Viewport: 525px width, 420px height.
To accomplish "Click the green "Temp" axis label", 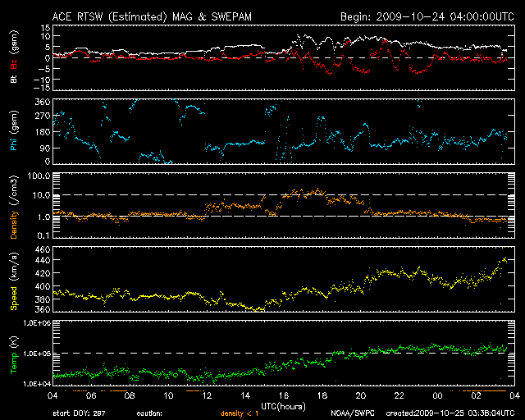I will [14, 363].
